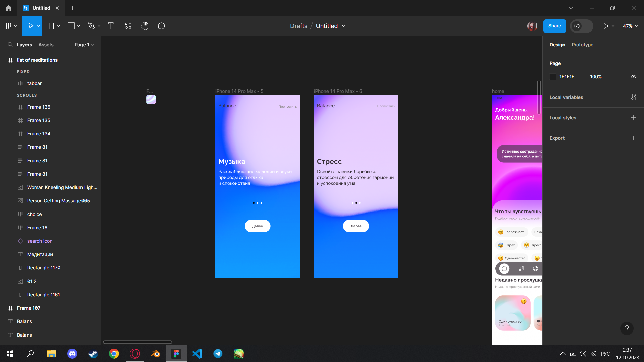Image resolution: width=644 pixels, height=362 pixels.
Task: Select the Move tool
Action: point(31,26)
